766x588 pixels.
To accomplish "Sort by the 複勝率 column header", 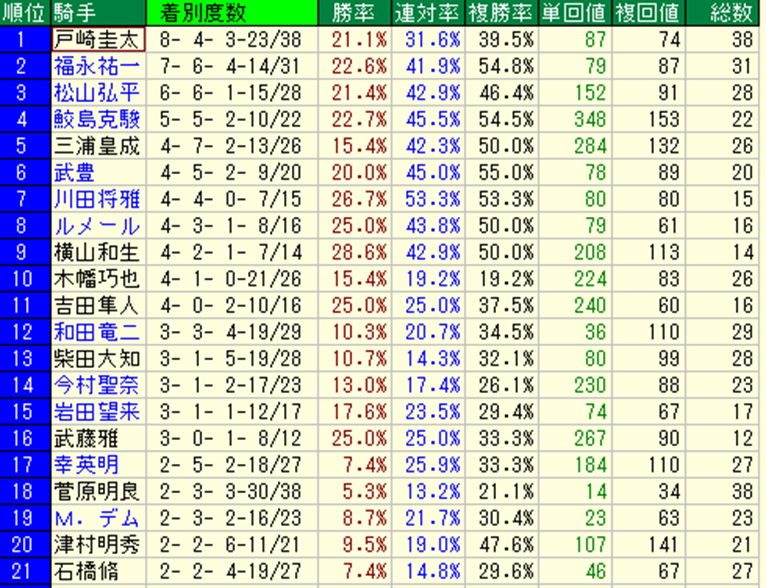I will click(502, 13).
